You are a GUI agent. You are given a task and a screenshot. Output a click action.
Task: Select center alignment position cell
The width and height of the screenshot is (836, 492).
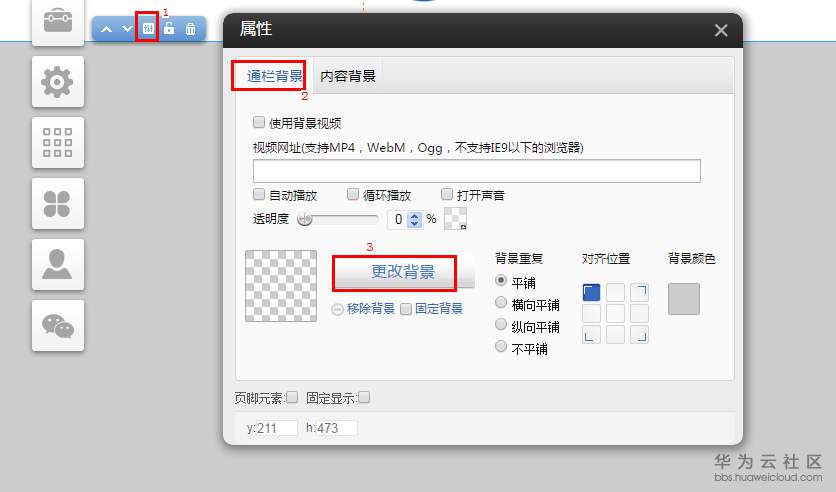(x=615, y=313)
